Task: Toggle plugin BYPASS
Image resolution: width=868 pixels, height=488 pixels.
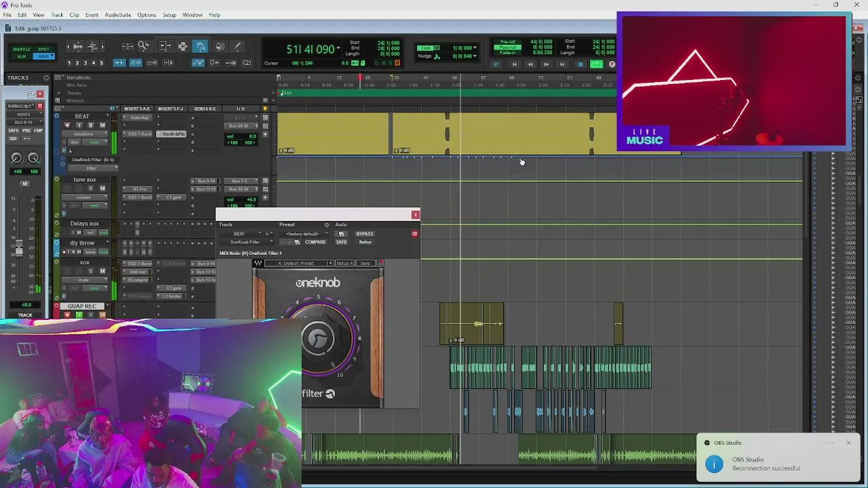Action: pyautogui.click(x=365, y=234)
